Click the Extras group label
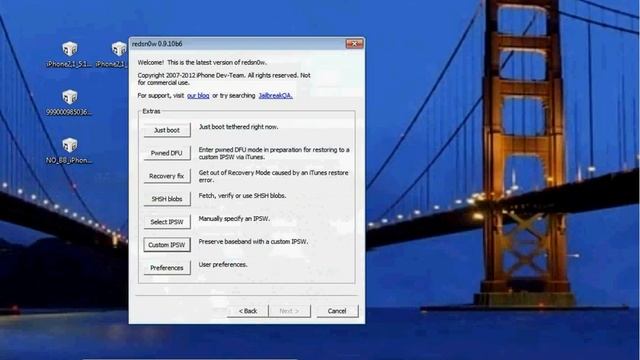 151,111
